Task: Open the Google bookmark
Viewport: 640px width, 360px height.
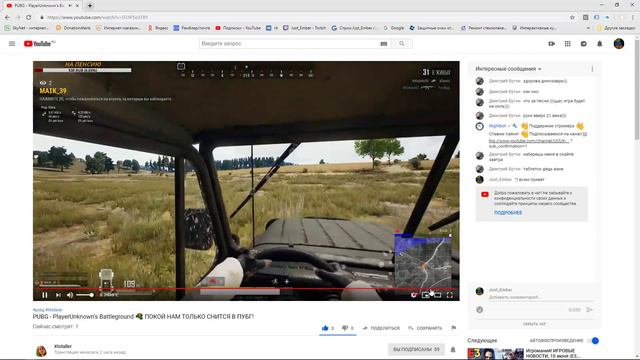Action: [393, 28]
